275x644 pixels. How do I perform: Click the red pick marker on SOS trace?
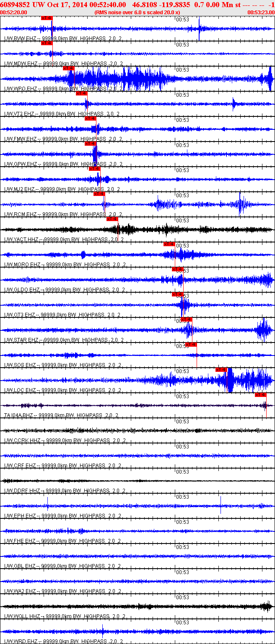pyautogui.click(x=191, y=345)
